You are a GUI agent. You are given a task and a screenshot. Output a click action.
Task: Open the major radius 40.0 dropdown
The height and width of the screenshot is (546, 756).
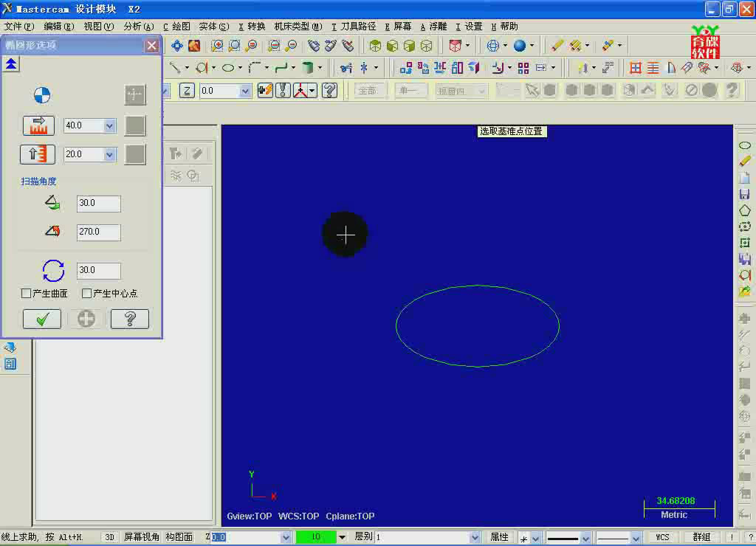[x=109, y=125]
